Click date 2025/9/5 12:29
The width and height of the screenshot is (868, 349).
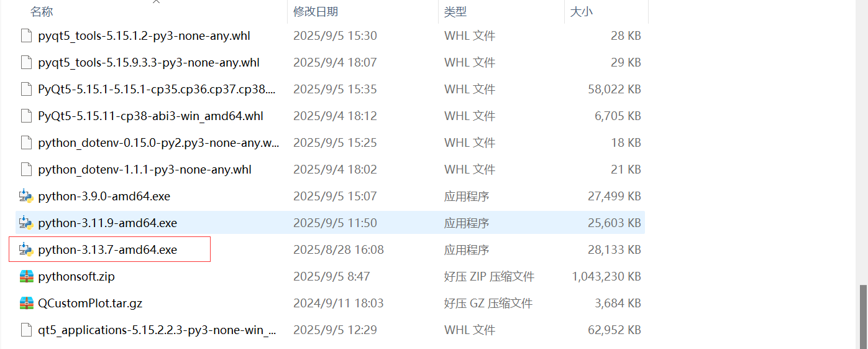335,330
